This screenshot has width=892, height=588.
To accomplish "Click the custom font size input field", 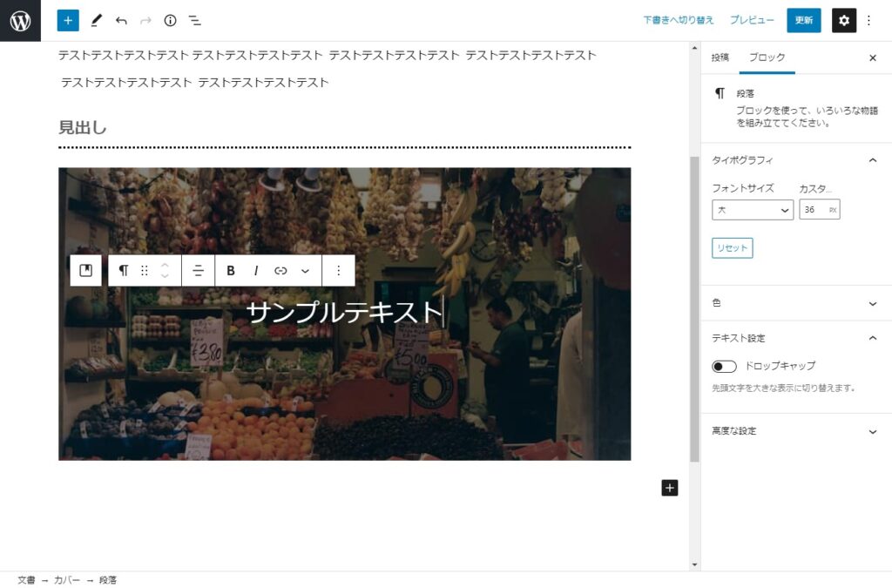I will coord(812,210).
